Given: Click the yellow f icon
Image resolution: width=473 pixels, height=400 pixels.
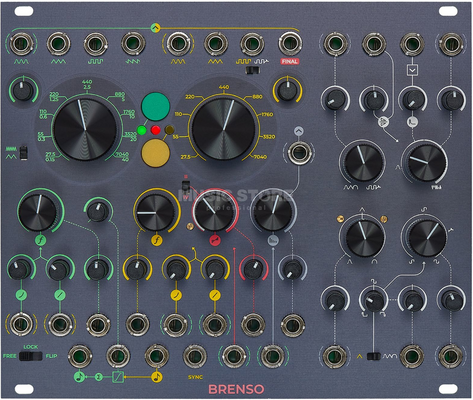Looking at the screenshot, I should [x=157, y=240].
